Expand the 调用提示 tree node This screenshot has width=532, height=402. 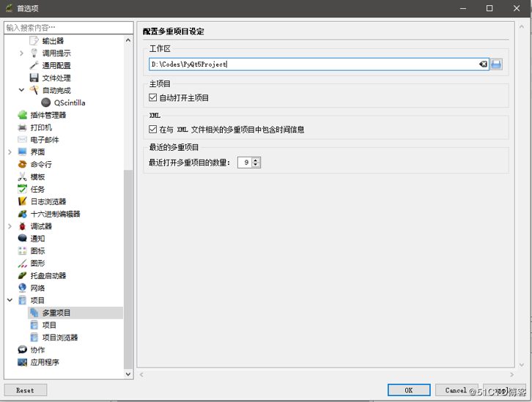21,53
